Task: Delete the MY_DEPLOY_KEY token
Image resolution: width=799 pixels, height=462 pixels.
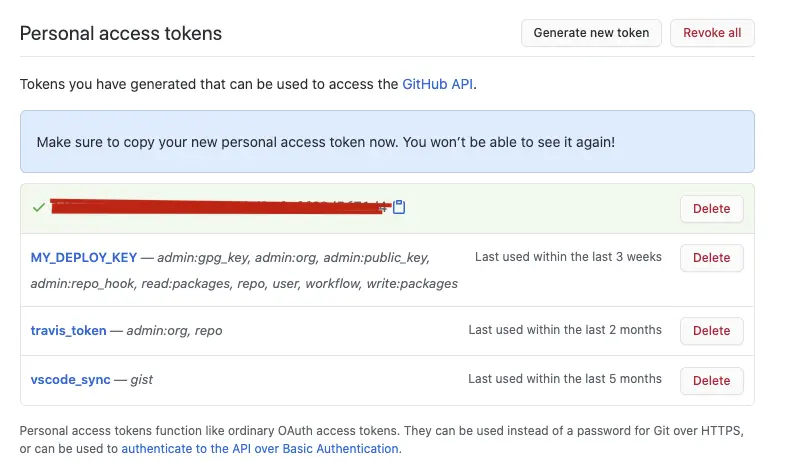Action: (711, 258)
